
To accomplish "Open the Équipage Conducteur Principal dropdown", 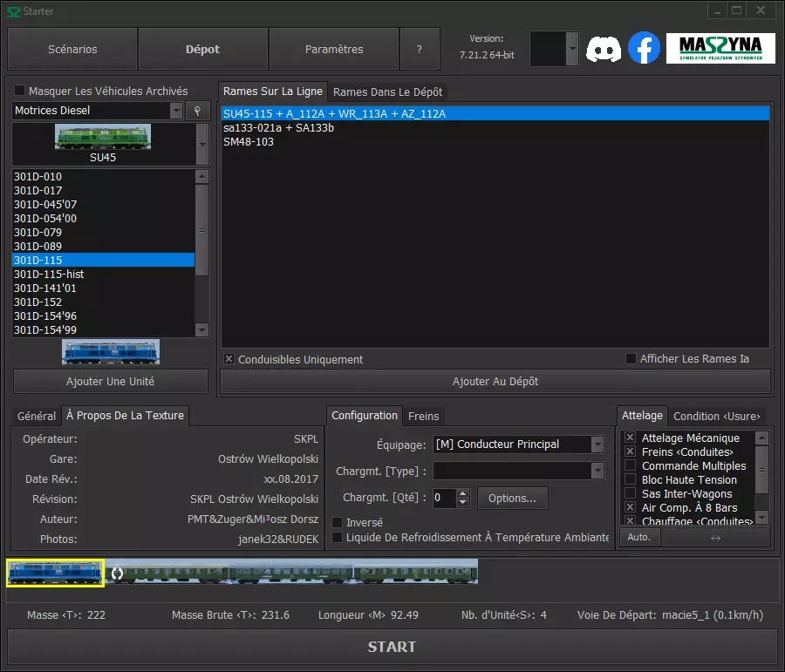I will pos(597,445).
